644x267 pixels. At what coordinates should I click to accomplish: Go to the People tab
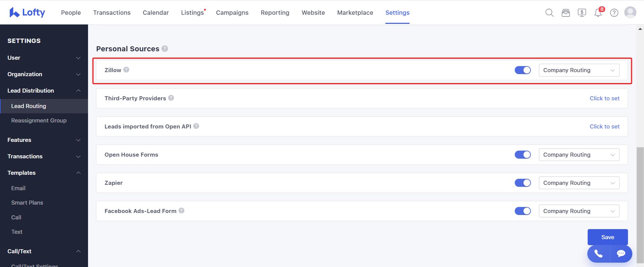(x=71, y=12)
